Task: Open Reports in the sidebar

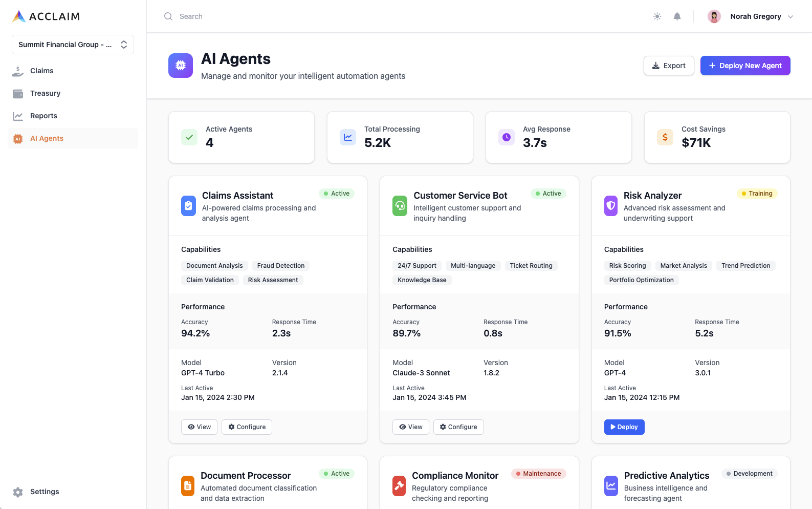Action: coord(73,116)
